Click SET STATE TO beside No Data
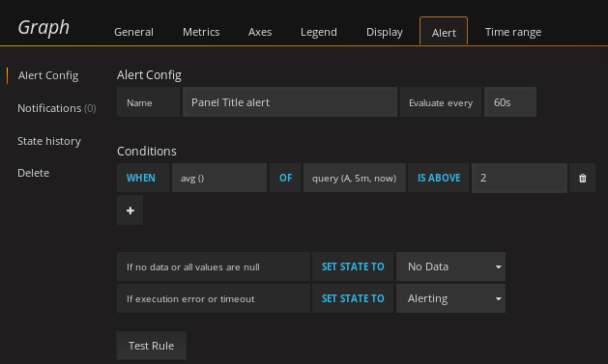This screenshot has width=608, height=364. (353, 266)
